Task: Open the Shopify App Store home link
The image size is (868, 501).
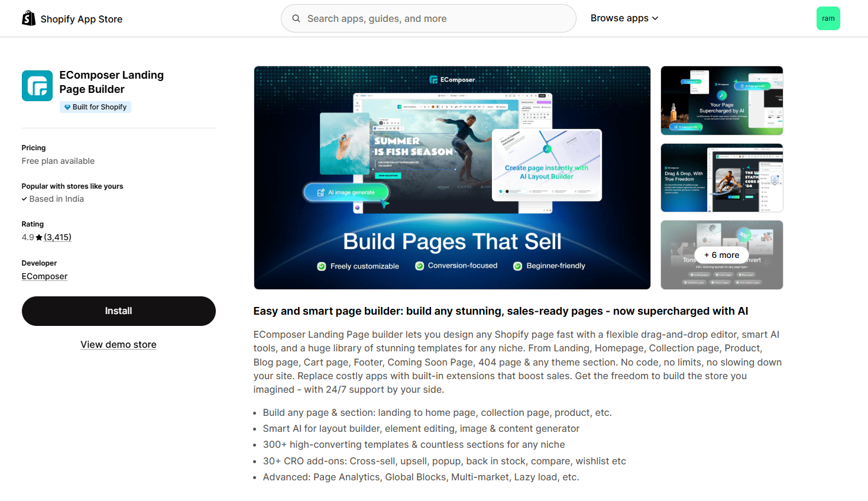Action: coord(72,19)
